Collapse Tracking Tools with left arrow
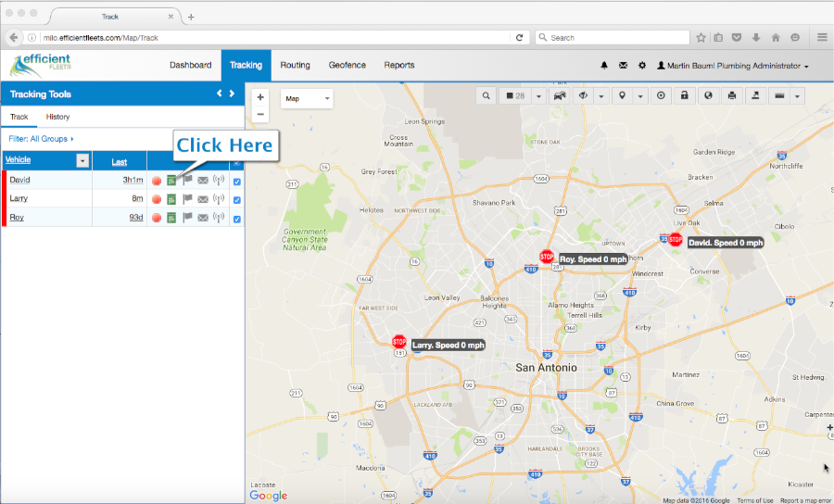Viewport: 834px width, 504px height. 219,94
